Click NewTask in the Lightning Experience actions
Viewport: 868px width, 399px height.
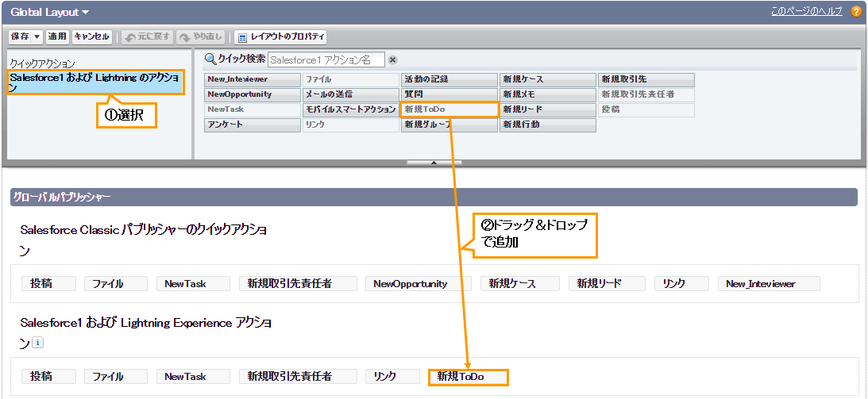point(193,376)
